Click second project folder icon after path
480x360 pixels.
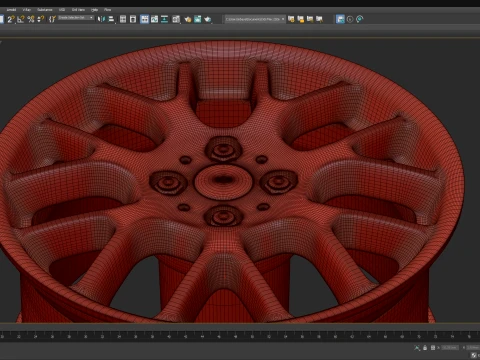pos(301,19)
